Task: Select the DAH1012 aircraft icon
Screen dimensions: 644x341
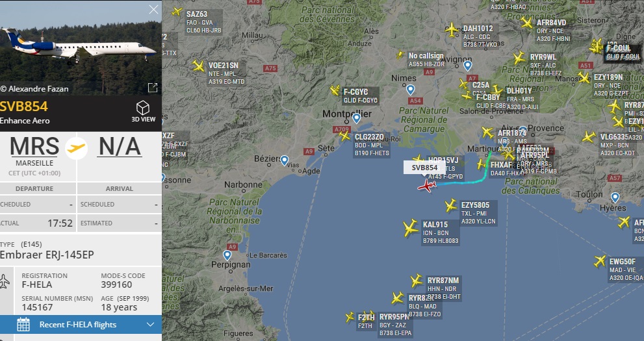Action: (452, 29)
